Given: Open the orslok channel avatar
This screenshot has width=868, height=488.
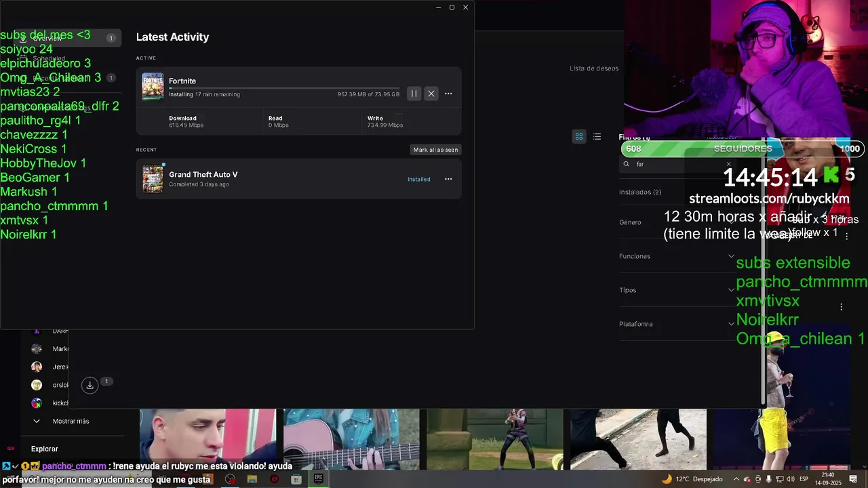Looking at the screenshot, I should click(x=37, y=385).
